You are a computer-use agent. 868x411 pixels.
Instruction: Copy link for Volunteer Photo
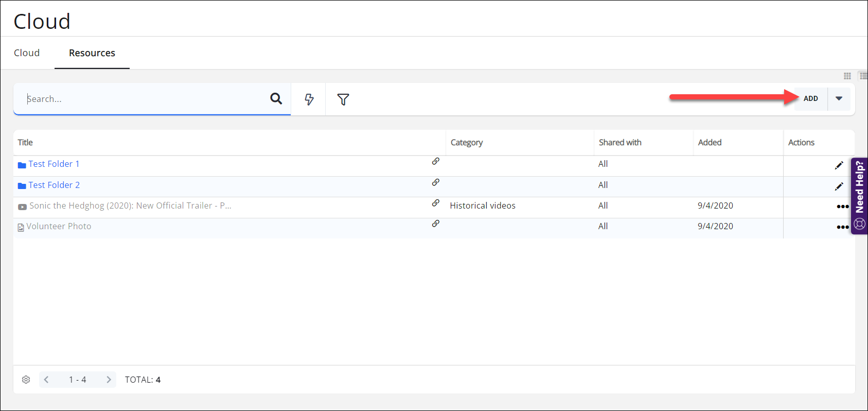pyautogui.click(x=436, y=224)
